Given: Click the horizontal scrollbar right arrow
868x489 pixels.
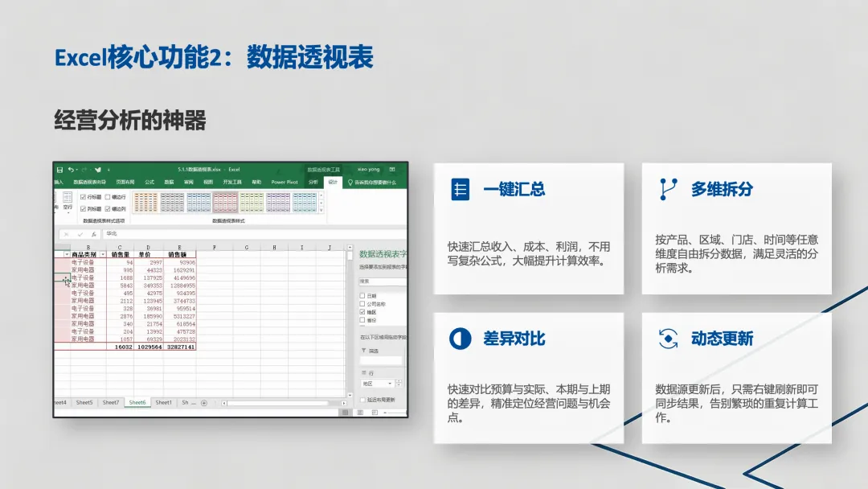Looking at the screenshot, I should tap(344, 403).
